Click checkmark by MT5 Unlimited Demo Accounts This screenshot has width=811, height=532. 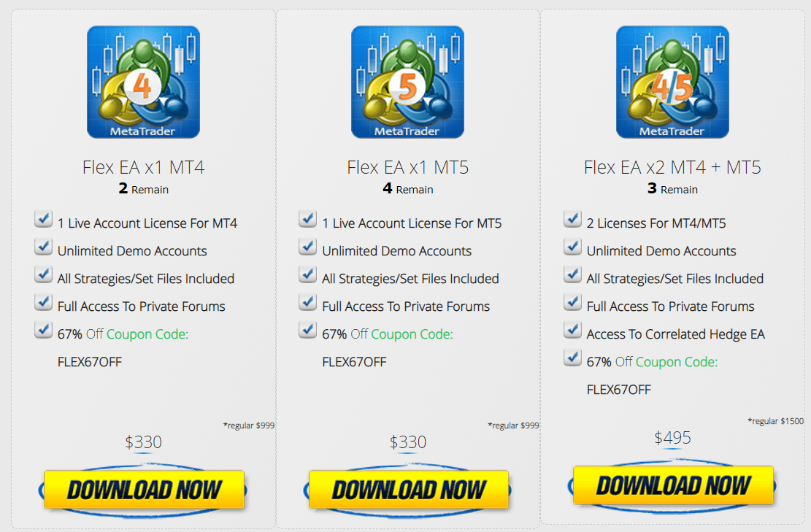[308, 247]
